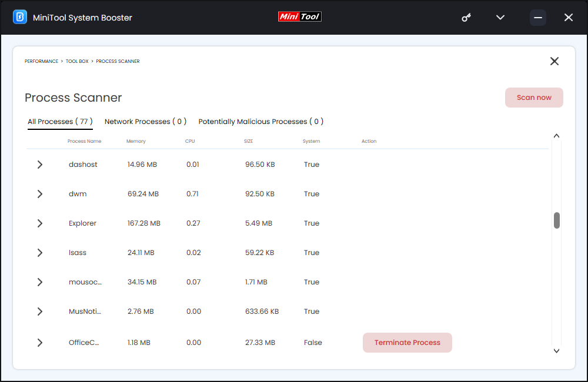Click dwm CPU value 0.71

coord(192,194)
